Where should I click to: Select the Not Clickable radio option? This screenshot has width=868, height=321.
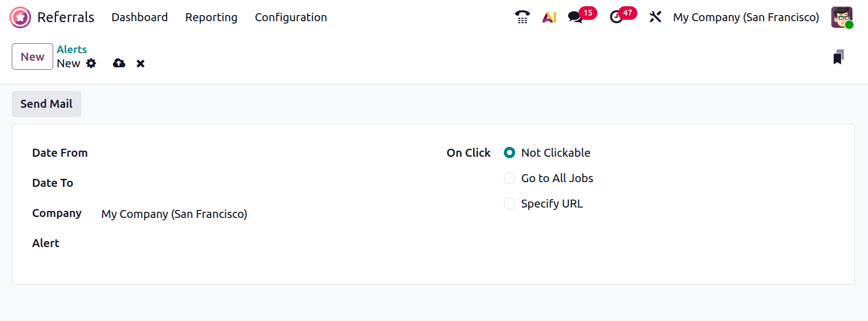(510, 153)
